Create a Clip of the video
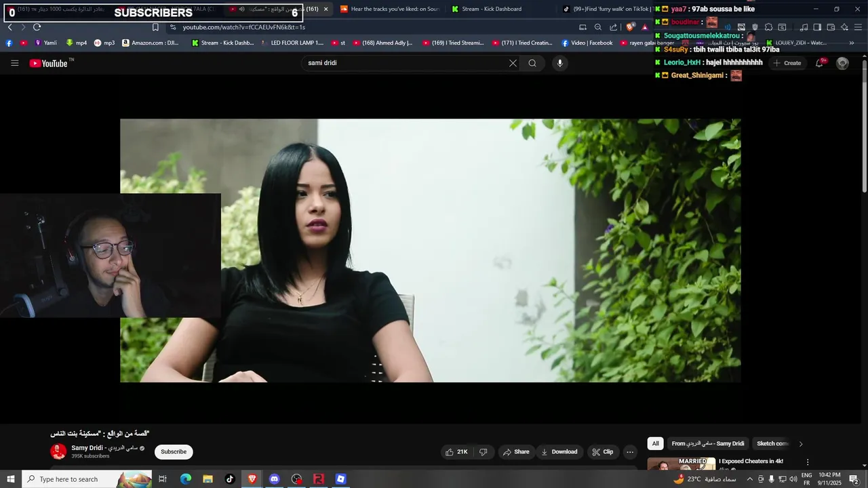 602,452
